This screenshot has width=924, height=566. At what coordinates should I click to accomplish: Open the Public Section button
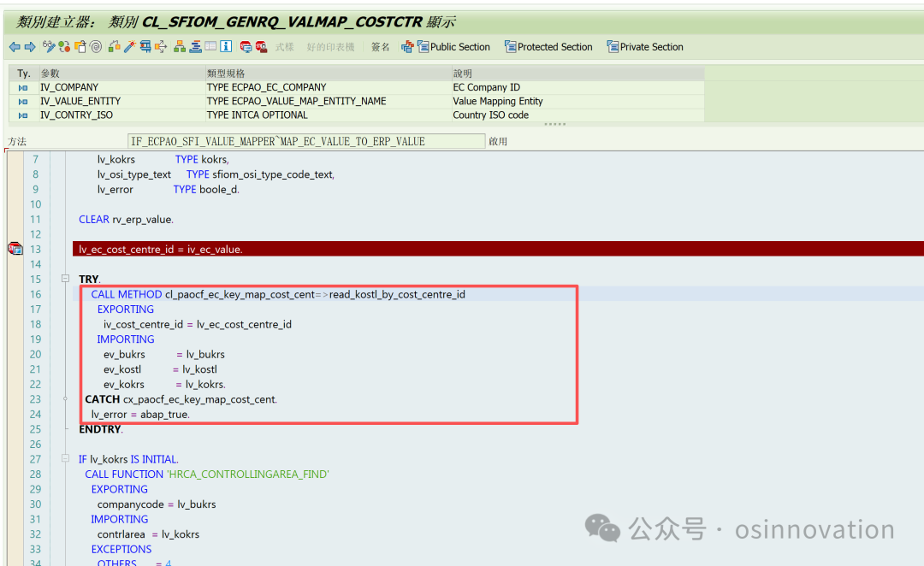click(453, 46)
